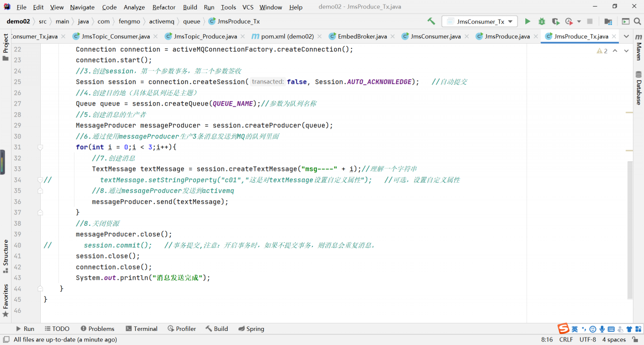Image resolution: width=644 pixels, height=345 pixels.
Task: Change line separator CRLF in status bar
Action: coord(566,339)
